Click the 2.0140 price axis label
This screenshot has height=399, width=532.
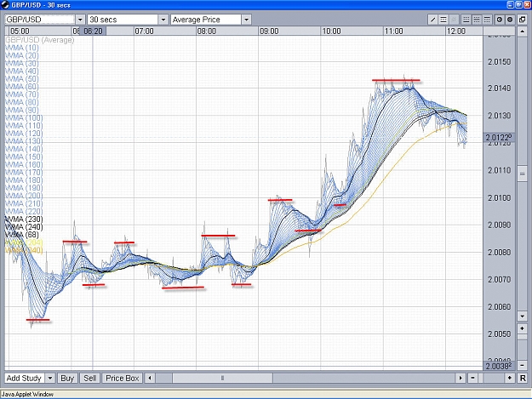click(x=499, y=88)
